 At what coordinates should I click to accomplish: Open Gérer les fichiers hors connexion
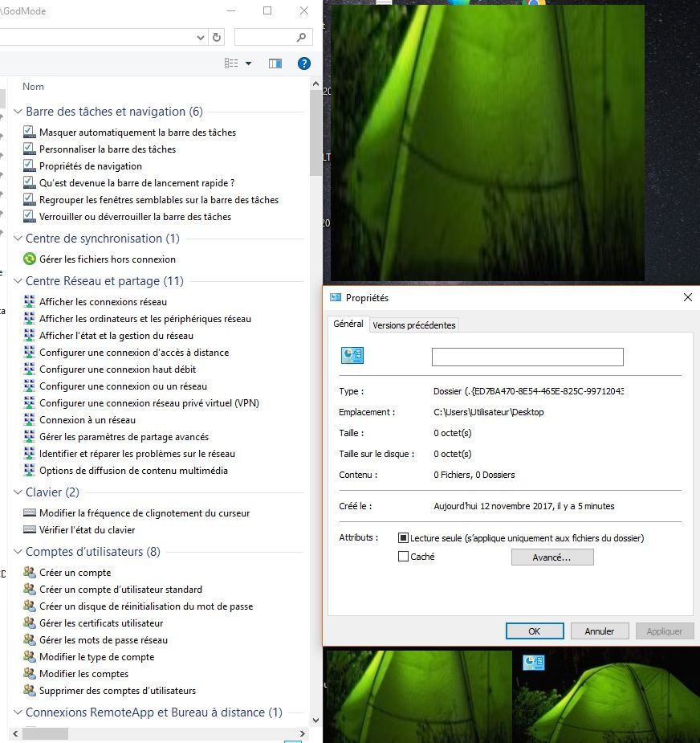[x=107, y=259]
